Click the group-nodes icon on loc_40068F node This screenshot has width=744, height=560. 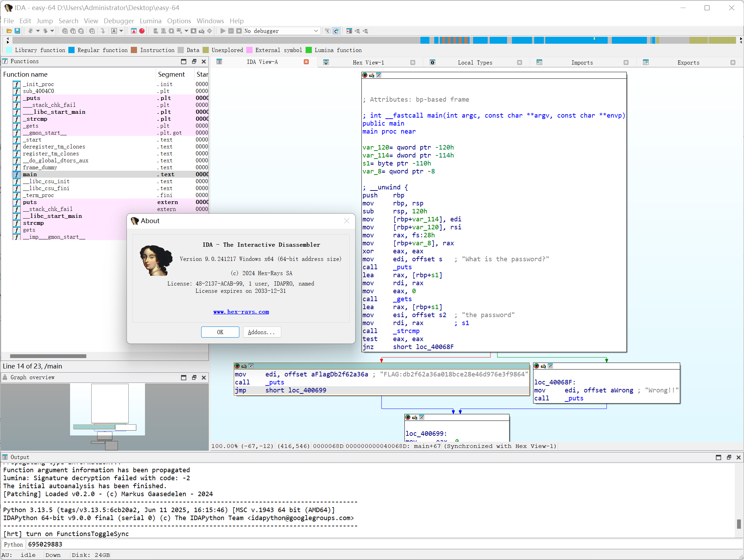(x=550, y=366)
